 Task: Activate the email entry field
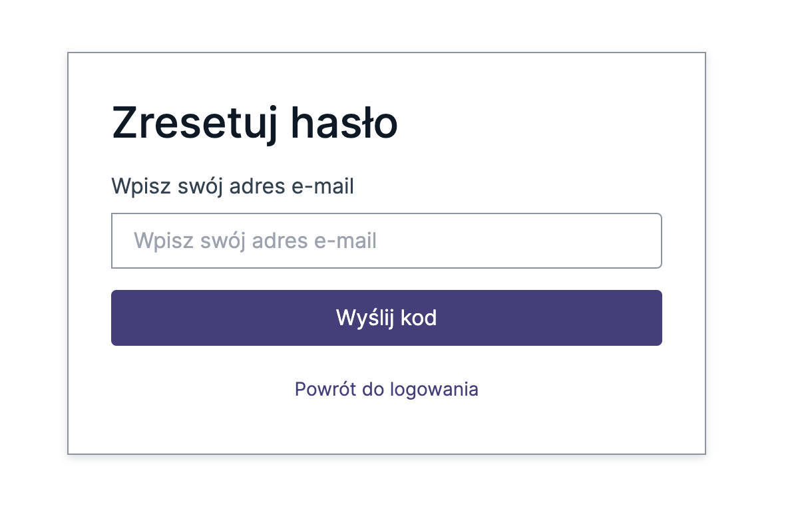pos(386,241)
